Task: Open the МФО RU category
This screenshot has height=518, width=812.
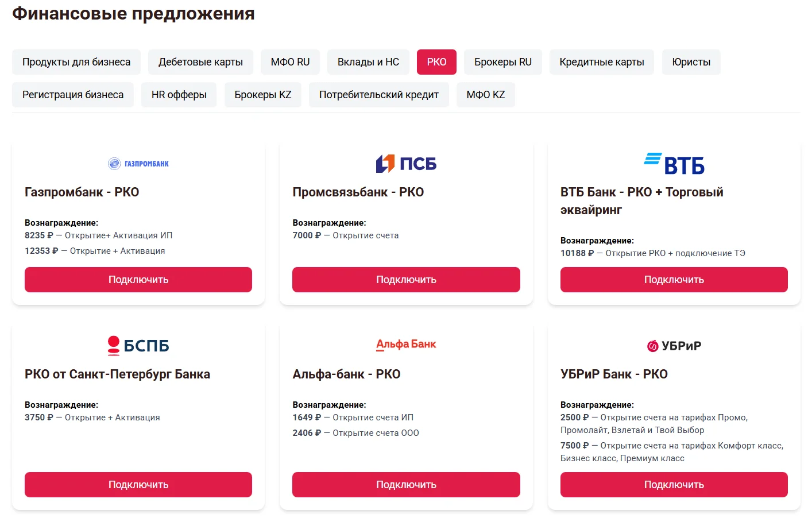Action: coord(290,61)
